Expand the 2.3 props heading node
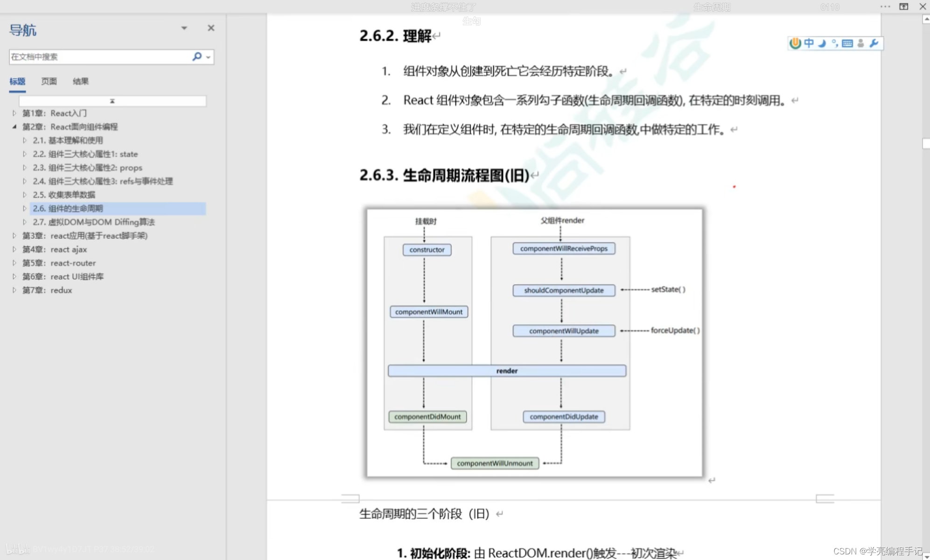 25,167
